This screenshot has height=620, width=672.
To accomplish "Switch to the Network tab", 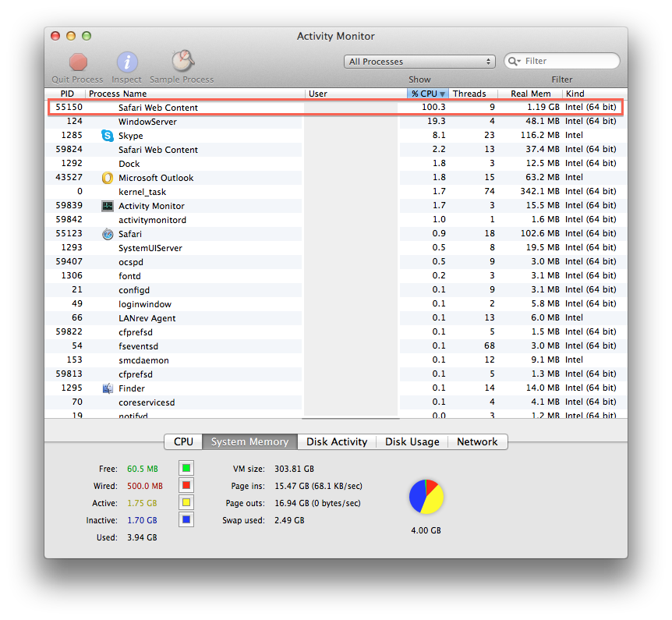I will tap(477, 441).
